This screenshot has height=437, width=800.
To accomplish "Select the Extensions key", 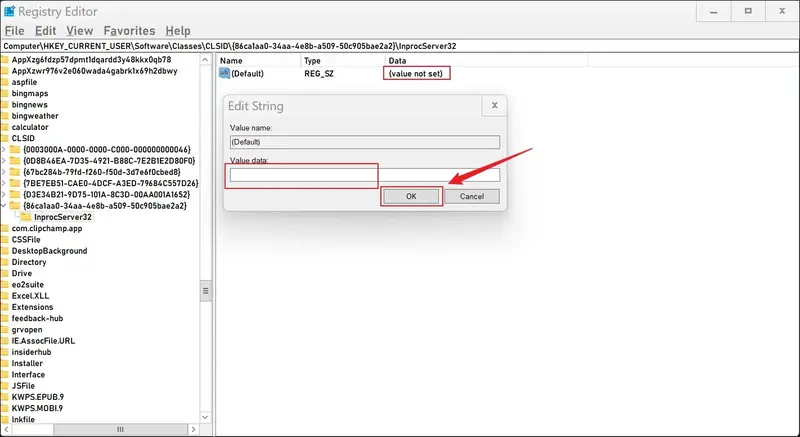I will click(x=32, y=307).
